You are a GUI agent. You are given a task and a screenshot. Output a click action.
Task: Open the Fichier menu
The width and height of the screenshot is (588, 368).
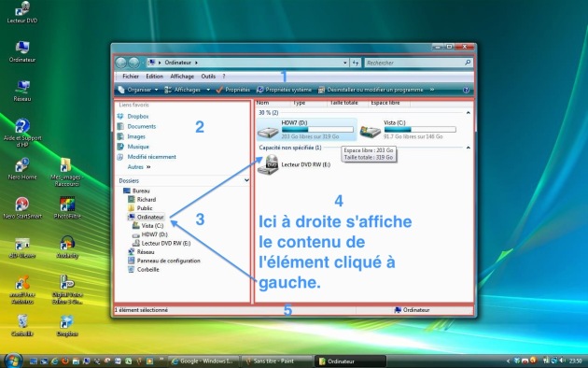(131, 77)
